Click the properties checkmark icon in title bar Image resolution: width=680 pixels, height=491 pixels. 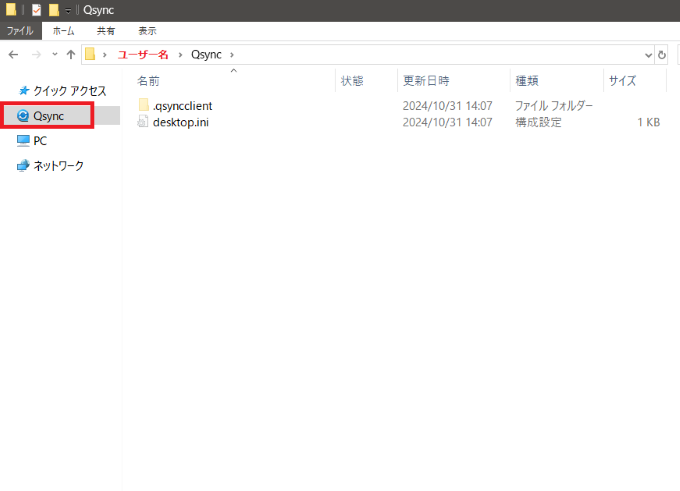click(37, 10)
